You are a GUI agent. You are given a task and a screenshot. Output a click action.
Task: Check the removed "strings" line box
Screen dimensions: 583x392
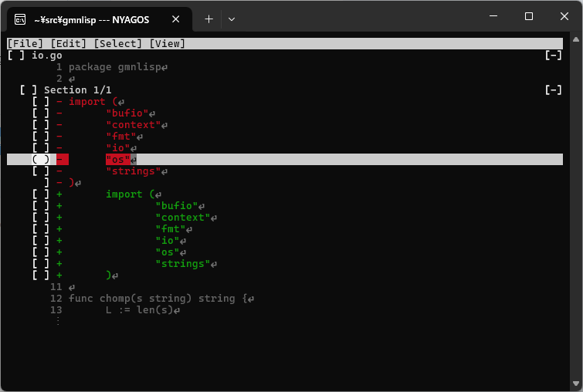[40, 171]
